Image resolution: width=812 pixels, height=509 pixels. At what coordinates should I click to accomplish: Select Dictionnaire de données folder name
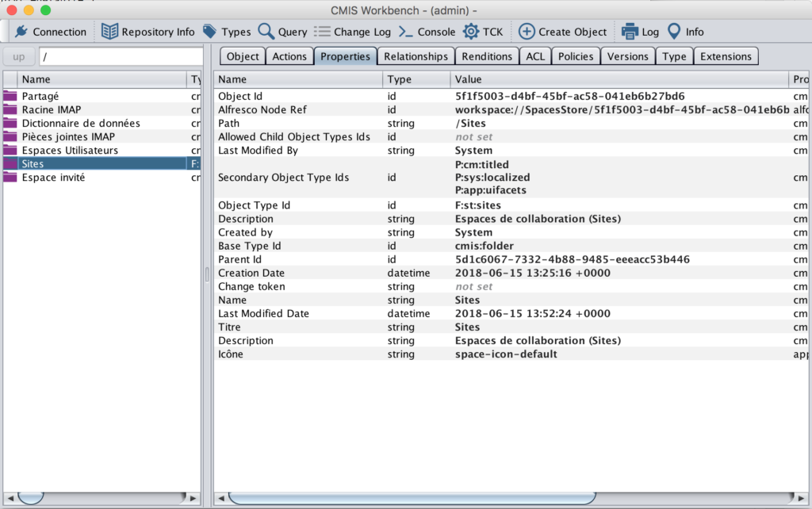coord(81,123)
